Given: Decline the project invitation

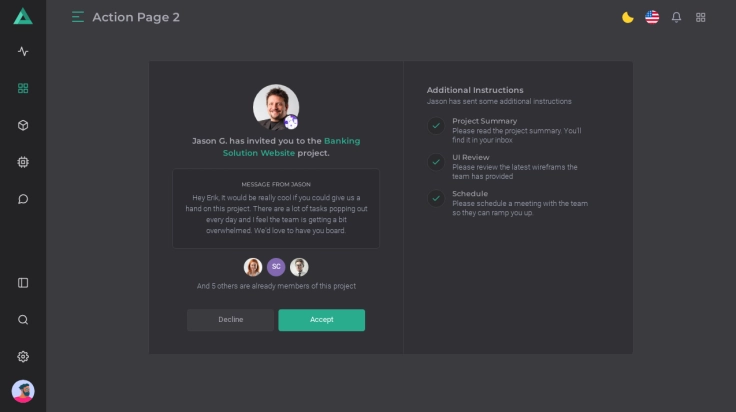Looking at the screenshot, I should pos(230,320).
